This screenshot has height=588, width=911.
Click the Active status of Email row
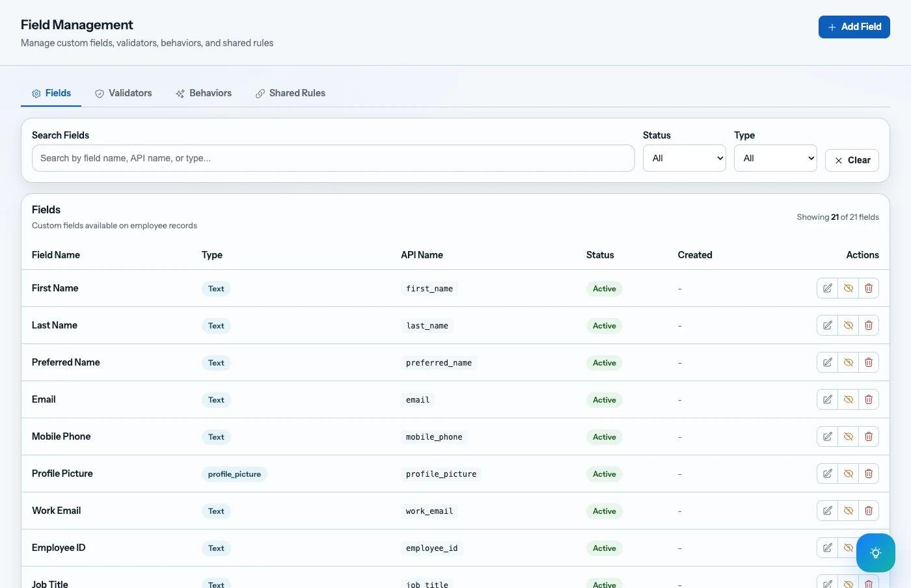coord(605,400)
